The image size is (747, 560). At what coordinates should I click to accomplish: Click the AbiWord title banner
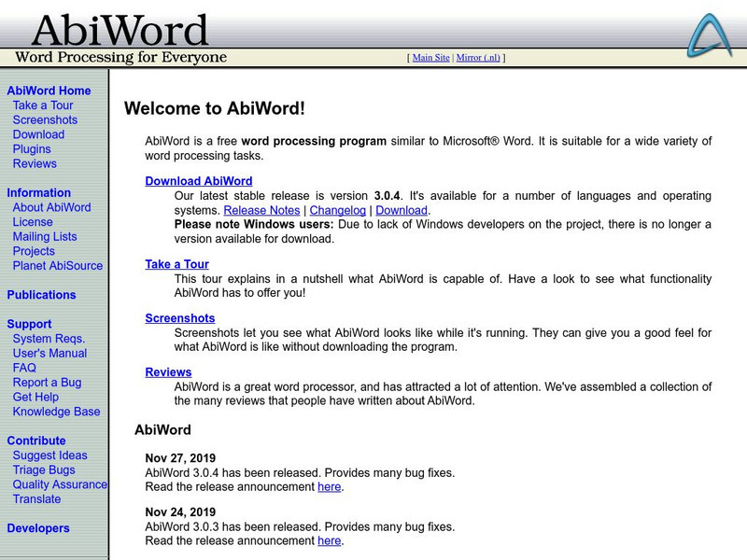point(120,31)
